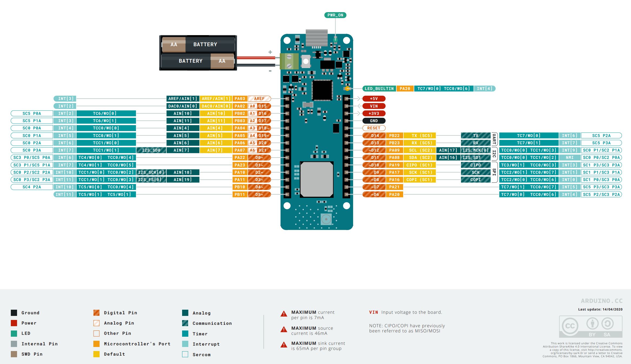Click the green screw terminal battery connector
Viewport: 631px width, 364px height.
pos(289,61)
